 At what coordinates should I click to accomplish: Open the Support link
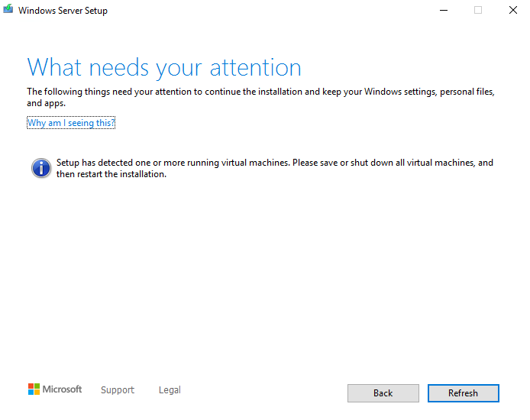point(118,390)
